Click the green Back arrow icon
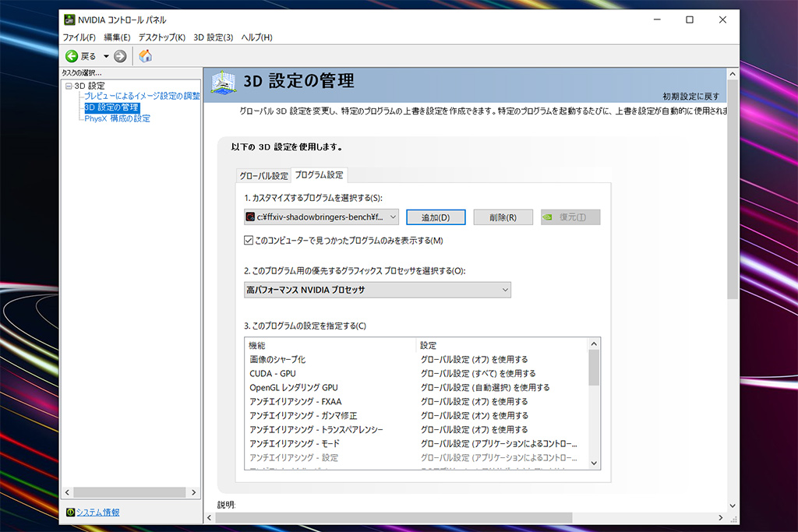Screen dimensions: 798x532 [72, 56]
